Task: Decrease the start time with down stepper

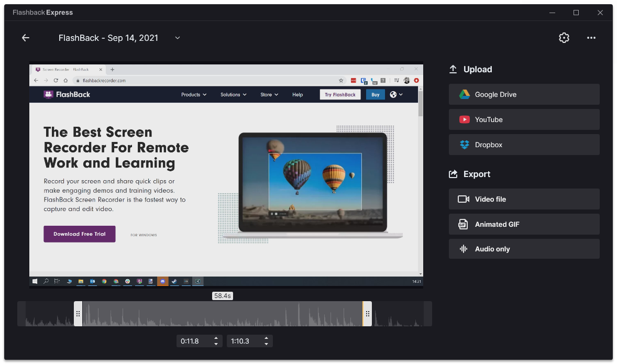Action: tap(216, 344)
